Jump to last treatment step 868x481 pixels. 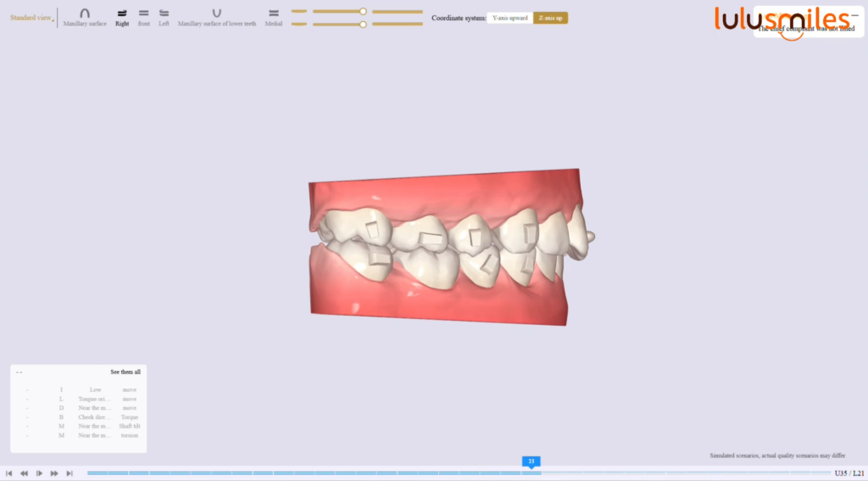(70, 473)
